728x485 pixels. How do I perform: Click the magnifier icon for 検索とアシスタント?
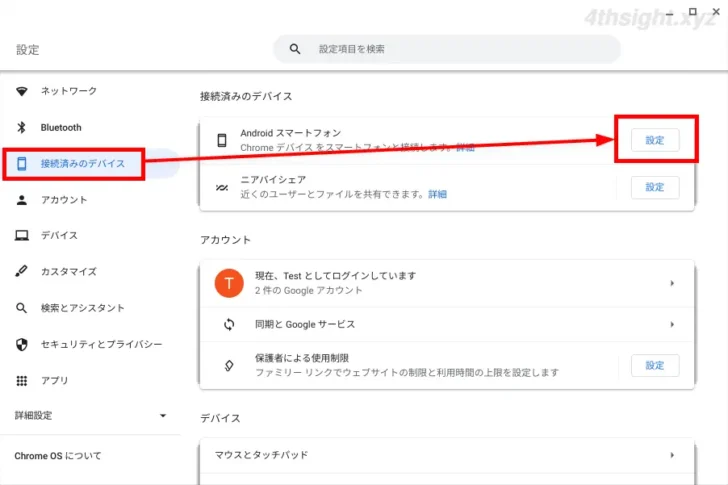pyautogui.click(x=21, y=308)
